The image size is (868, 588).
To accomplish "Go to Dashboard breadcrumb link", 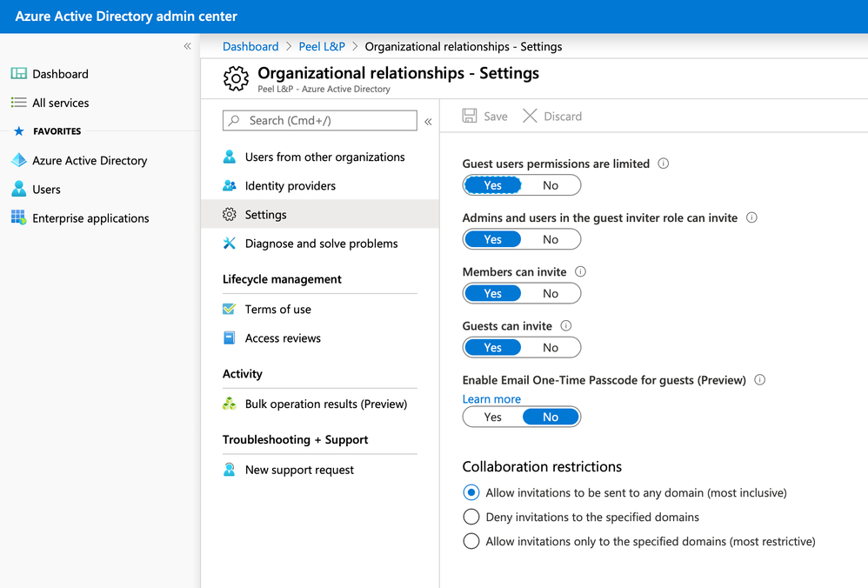I will click(x=250, y=47).
